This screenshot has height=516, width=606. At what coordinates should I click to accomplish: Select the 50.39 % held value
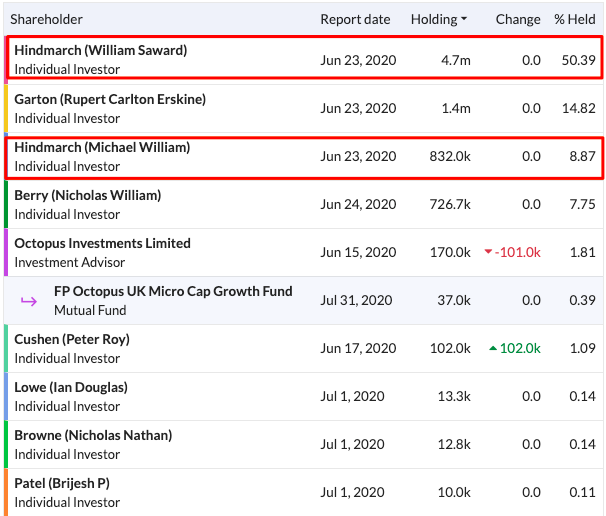(579, 60)
